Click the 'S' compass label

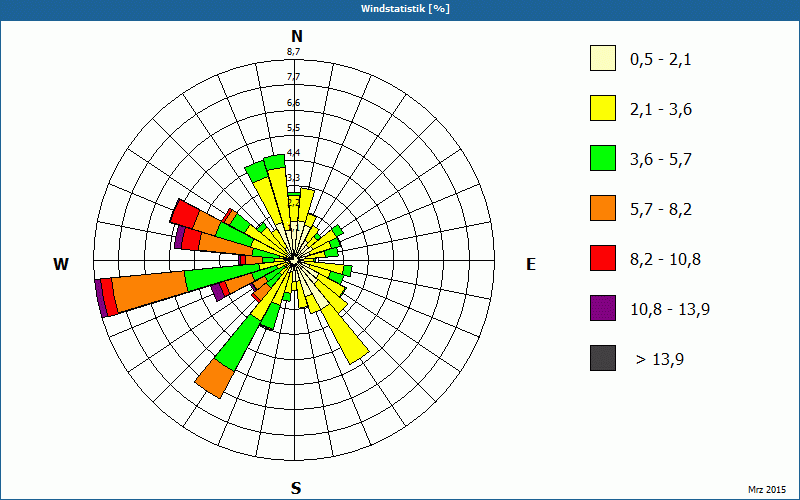[x=296, y=488]
